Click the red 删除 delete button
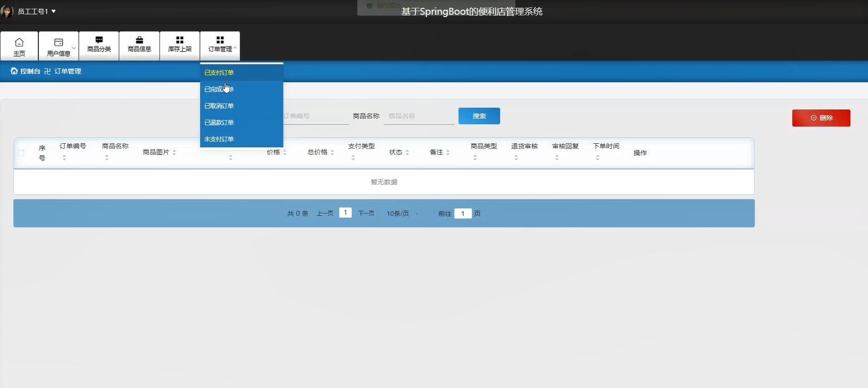This screenshot has width=868, height=388. coord(821,118)
